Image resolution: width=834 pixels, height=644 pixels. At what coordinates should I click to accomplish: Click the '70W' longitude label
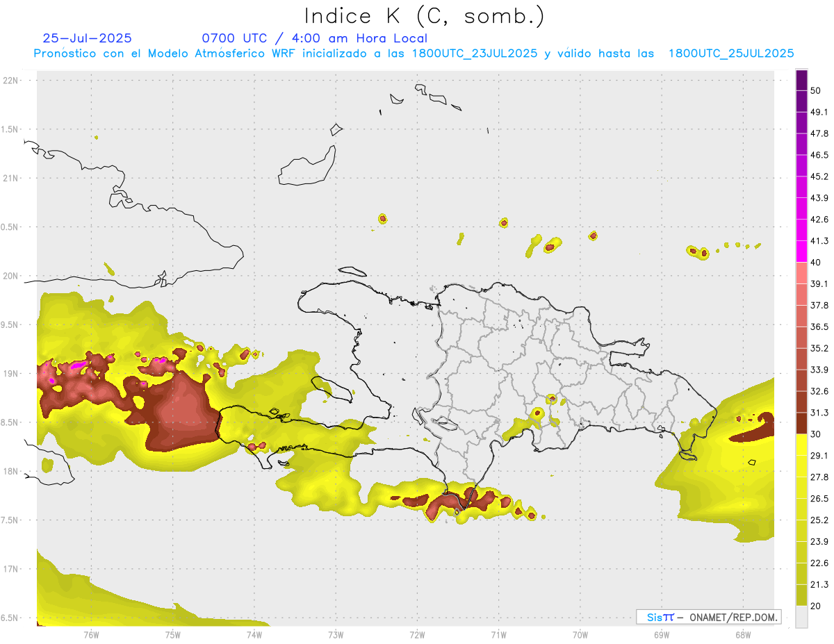[x=580, y=635]
